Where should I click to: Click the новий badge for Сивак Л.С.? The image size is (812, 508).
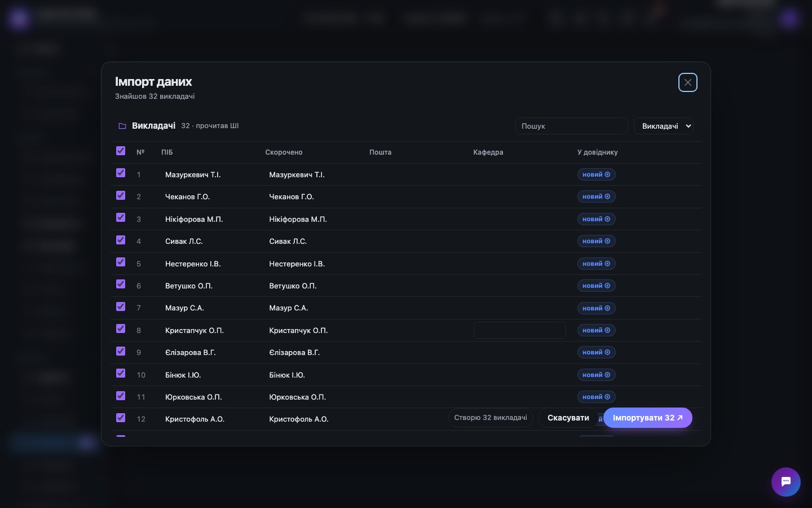point(596,241)
